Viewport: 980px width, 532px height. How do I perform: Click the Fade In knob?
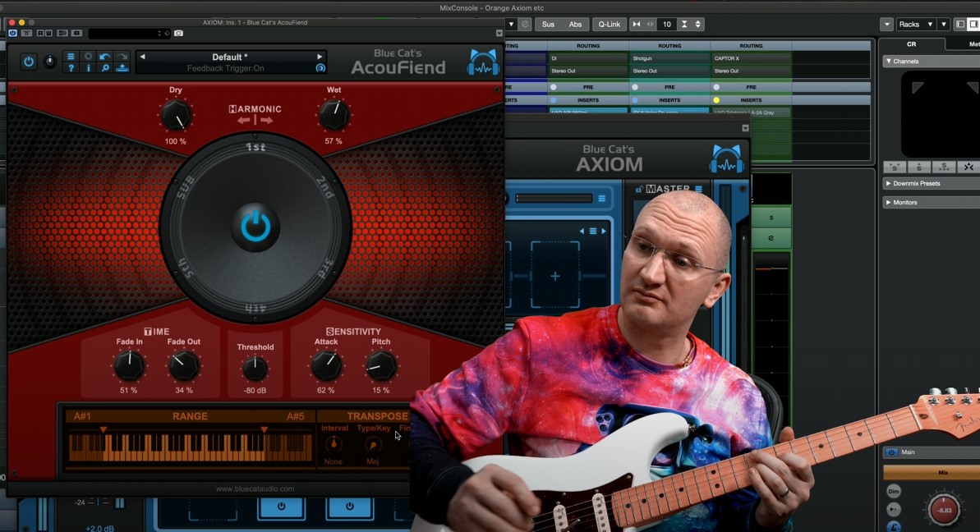129,366
